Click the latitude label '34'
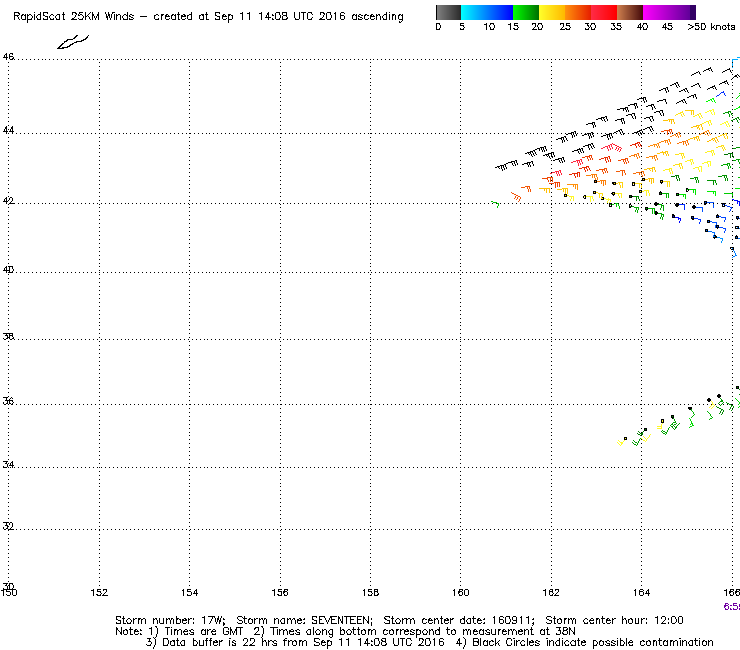Image resolution: width=740 pixels, height=650 pixels. 8,465
